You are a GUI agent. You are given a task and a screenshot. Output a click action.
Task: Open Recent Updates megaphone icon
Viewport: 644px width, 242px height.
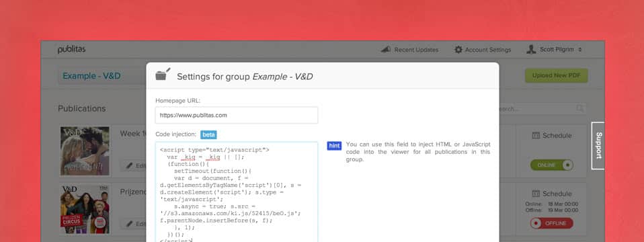pyautogui.click(x=385, y=49)
